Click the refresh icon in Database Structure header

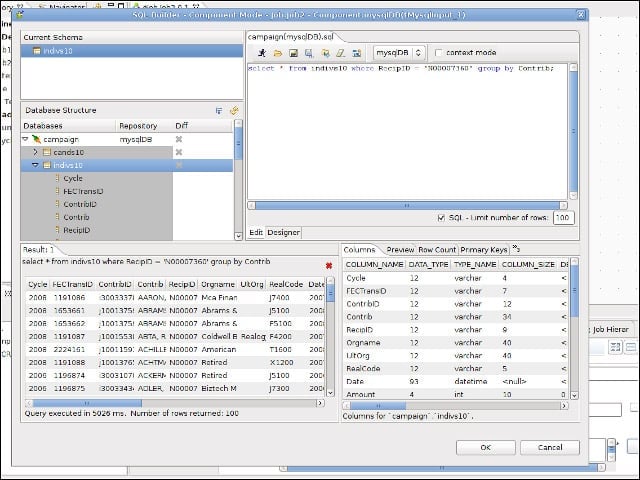(234, 111)
